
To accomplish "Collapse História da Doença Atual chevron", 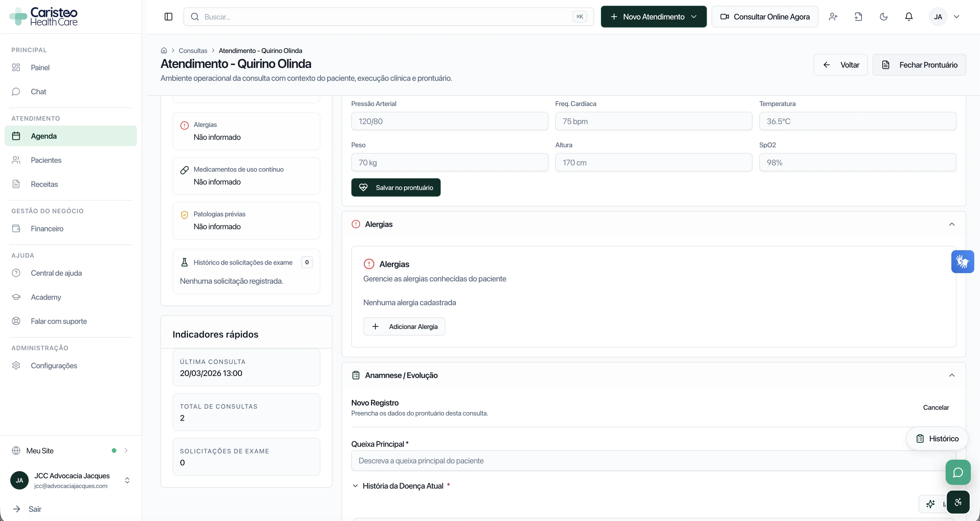I will tap(355, 486).
